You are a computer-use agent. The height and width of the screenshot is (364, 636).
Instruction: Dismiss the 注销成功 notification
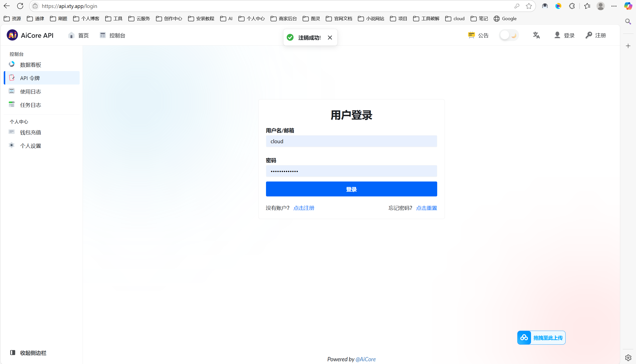(x=330, y=37)
